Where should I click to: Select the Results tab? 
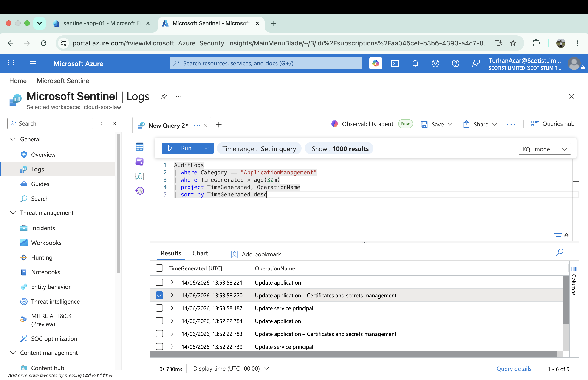click(x=171, y=253)
